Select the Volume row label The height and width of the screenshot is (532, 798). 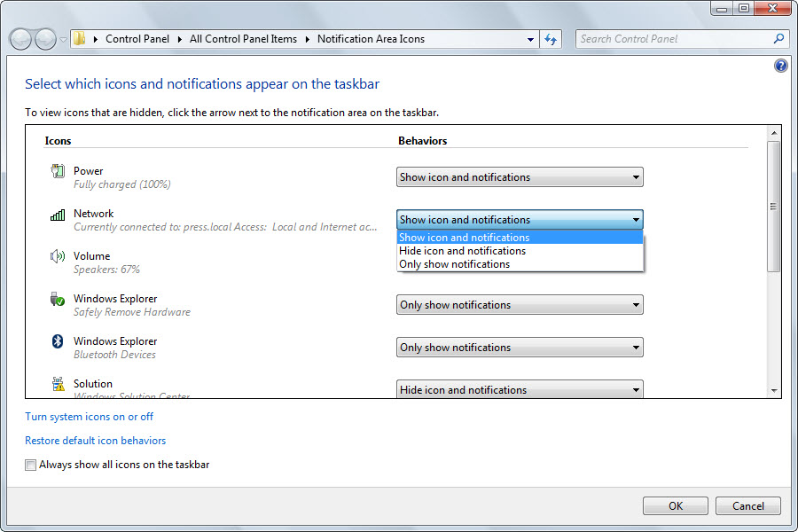point(91,256)
